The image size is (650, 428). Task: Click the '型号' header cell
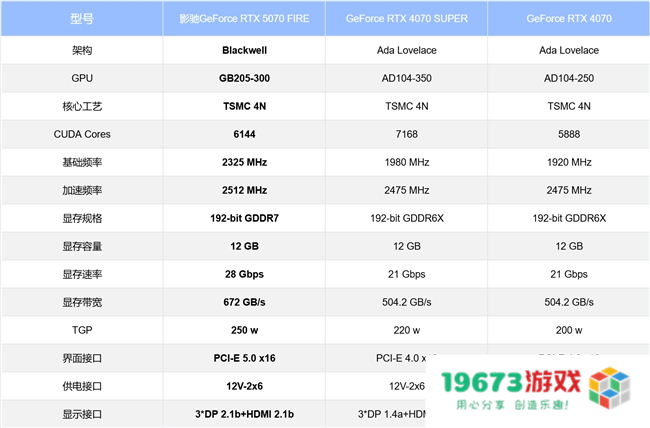tap(82, 19)
